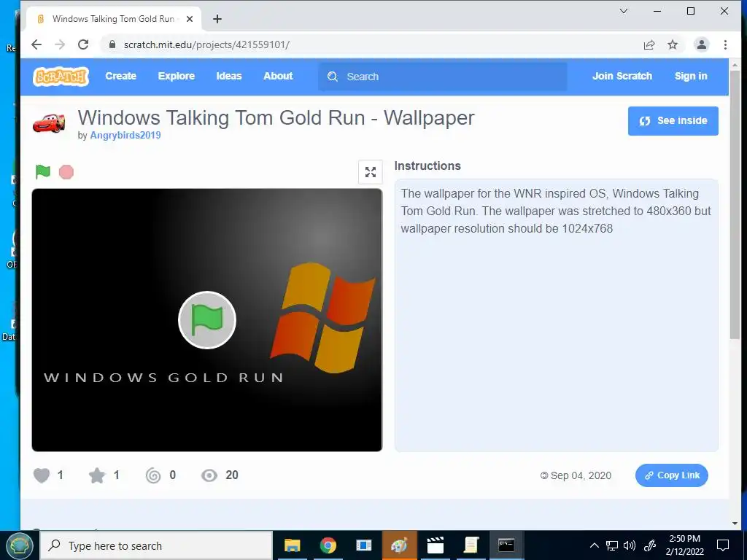Viewport: 747px width, 560px height.
Task: Click the Lightning McQueen author avatar
Action: click(x=49, y=122)
